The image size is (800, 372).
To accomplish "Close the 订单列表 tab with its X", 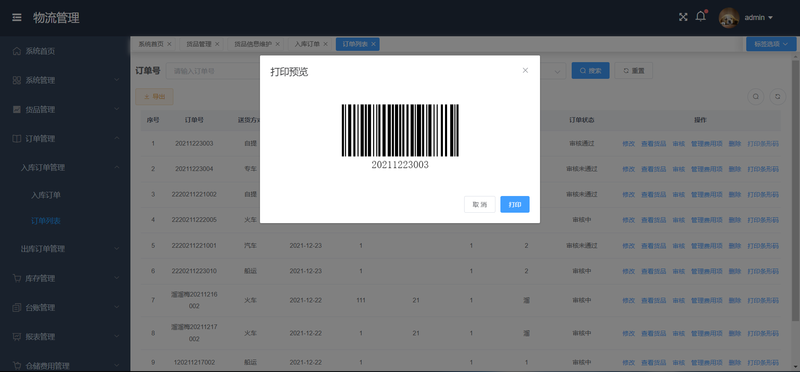I will 373,44.
